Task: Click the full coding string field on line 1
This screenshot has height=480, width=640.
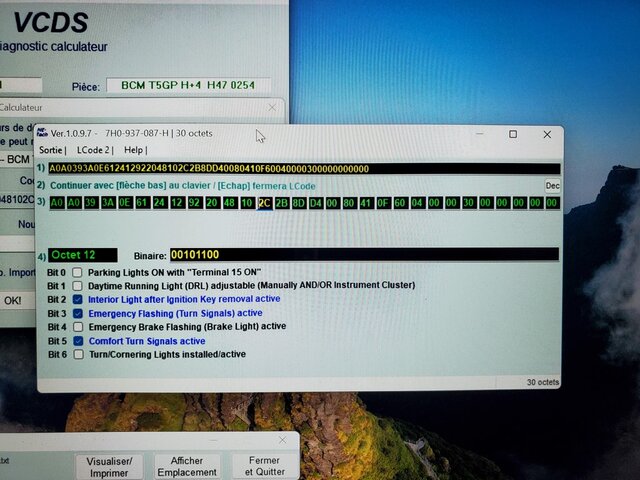Action: tap(304, 169)
